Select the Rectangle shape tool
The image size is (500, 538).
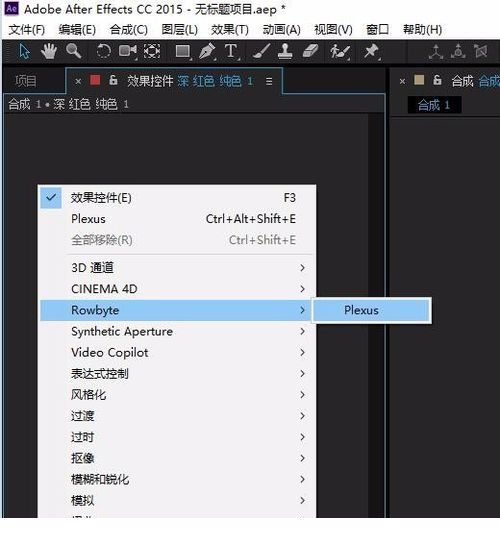pyautogui.click(x=183, y=52)
